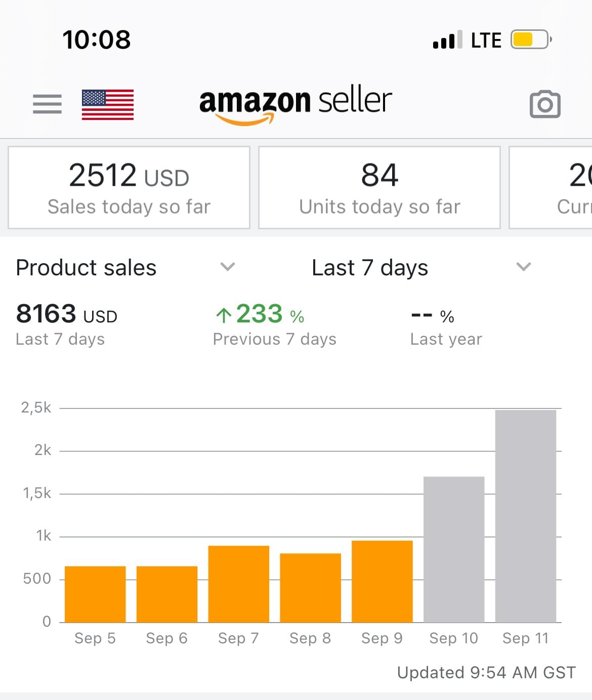Tap the cellular signal bars

[x=447, y=39]
